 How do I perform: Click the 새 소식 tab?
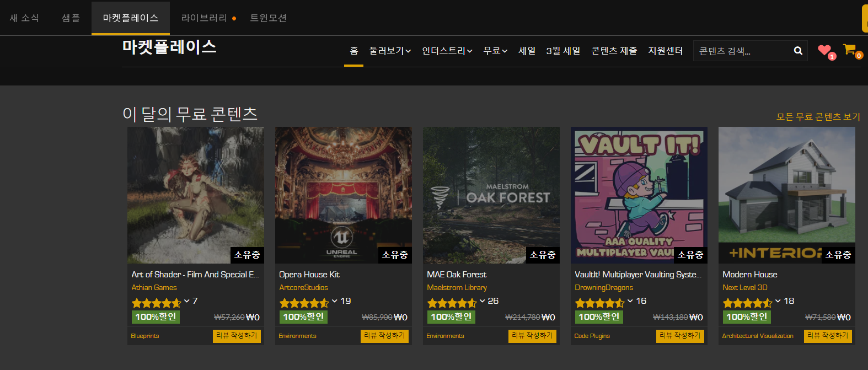[x=24, y=18]
